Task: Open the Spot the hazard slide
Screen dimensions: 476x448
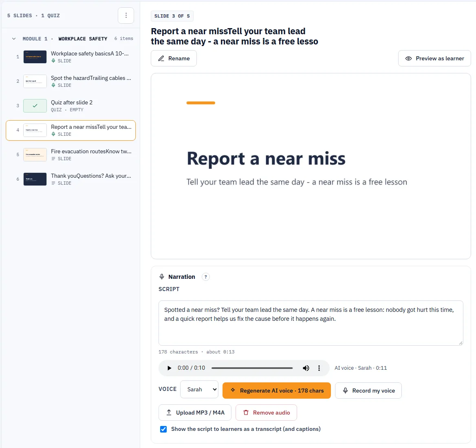Action: pyautogui.click(x=71, y=82)
